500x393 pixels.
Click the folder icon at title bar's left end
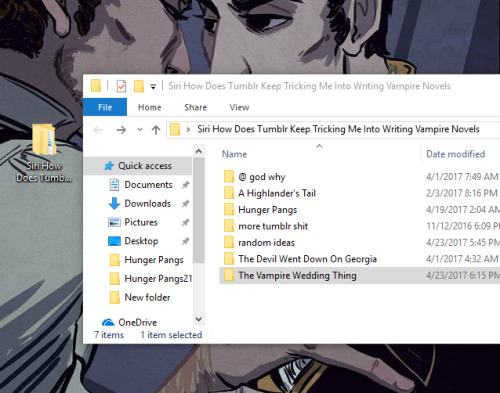pos(96,86)
